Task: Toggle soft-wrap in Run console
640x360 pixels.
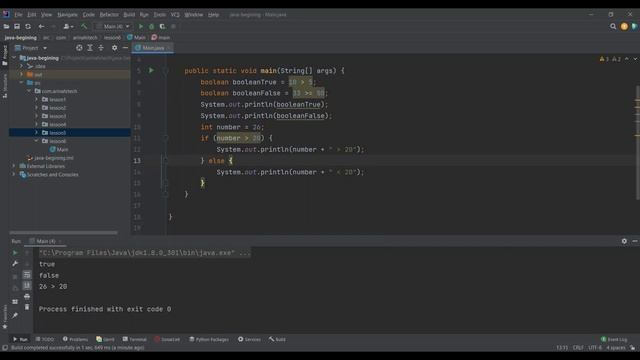Action: [27, 274]
